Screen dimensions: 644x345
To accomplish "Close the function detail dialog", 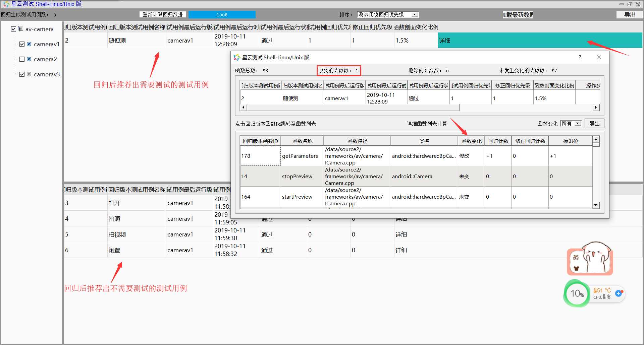I will click(599, 57).
